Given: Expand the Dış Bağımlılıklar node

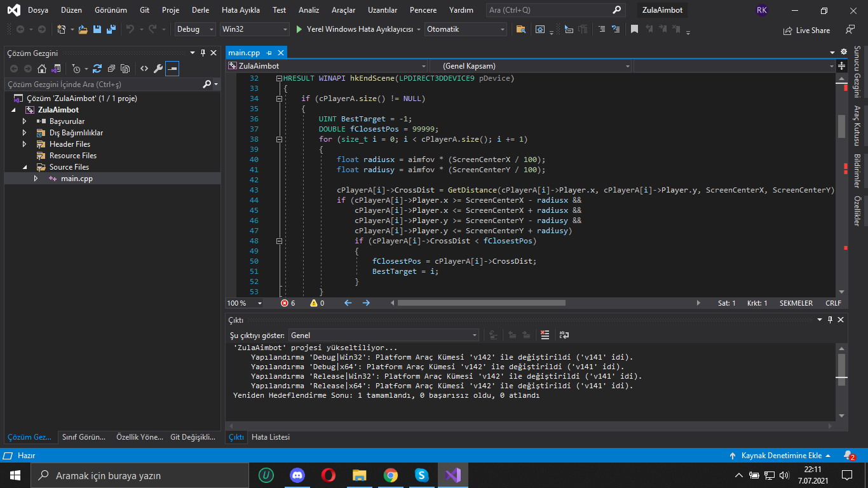Looking at the screenshot, I should pyautogui.click(x=24, y=133).
